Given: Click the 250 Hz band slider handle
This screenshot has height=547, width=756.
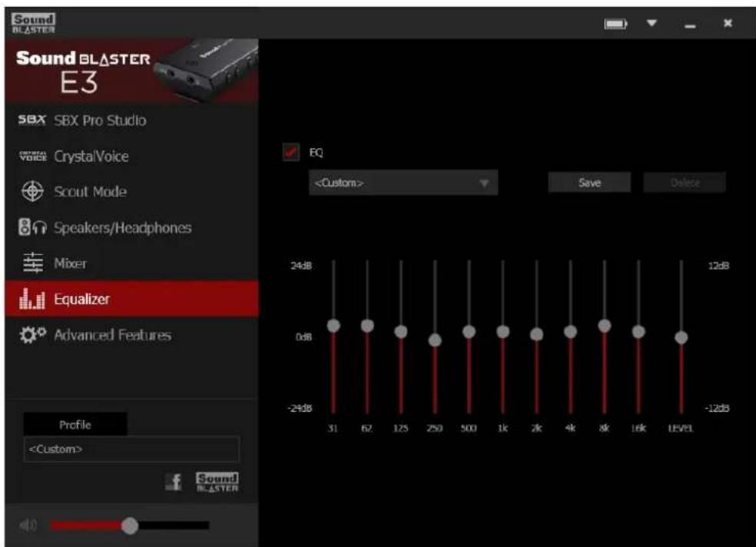Looking at the screenshot, I should tap(435, 340).
